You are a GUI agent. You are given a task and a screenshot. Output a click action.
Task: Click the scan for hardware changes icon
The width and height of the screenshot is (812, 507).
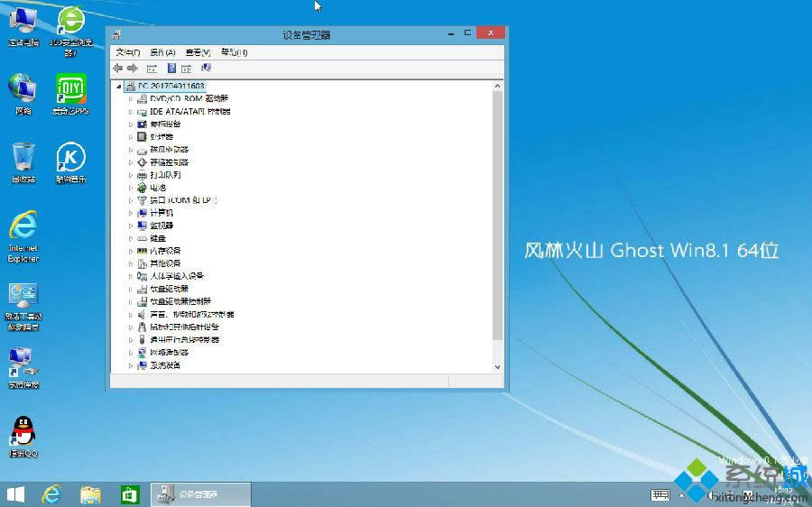coord(206,69)
